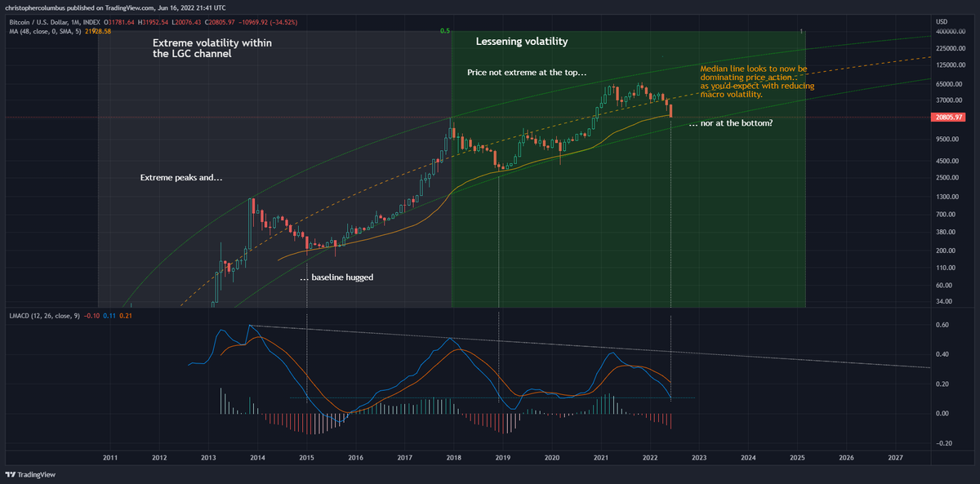
Task: Click the 2011 label on time axis
Action: (110, 458)
